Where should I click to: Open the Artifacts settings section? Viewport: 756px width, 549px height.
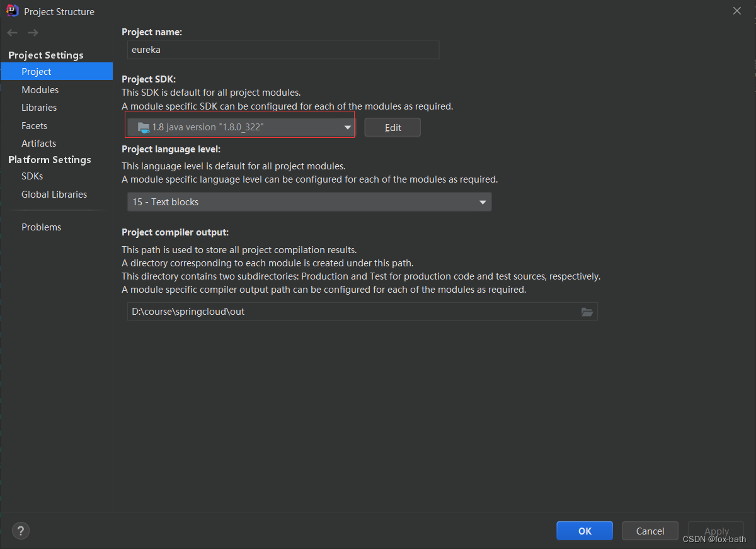38,143
